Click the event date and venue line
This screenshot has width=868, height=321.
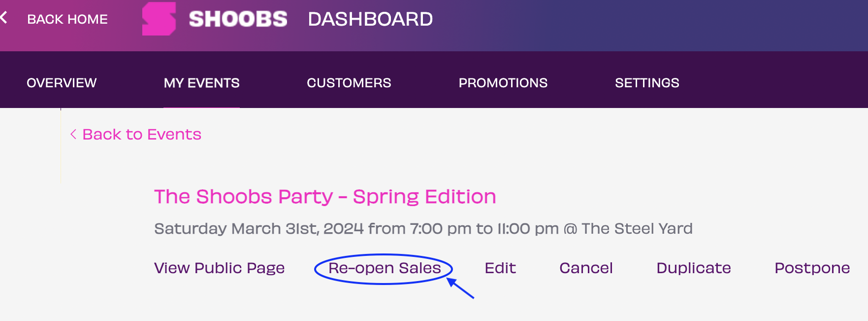(x=423, y=228)
